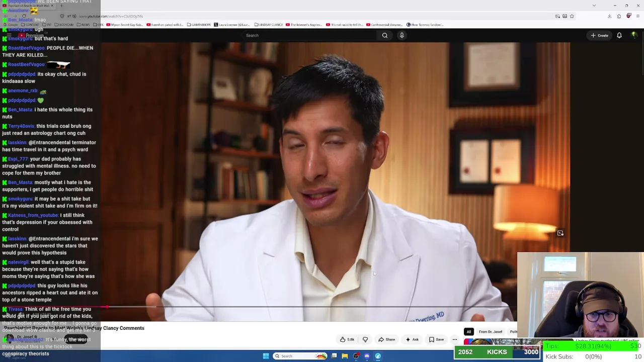Open Laura Loomer bookmark
The image size is (644, 362).
point(232,25)
